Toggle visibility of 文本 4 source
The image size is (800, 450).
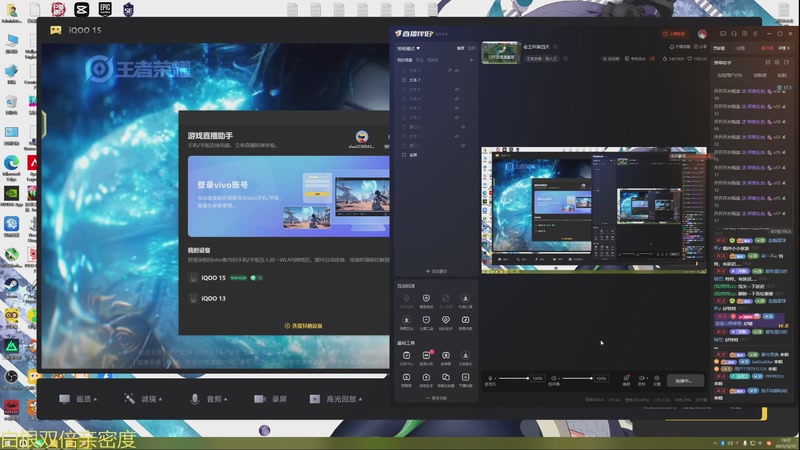pos(457,98)
